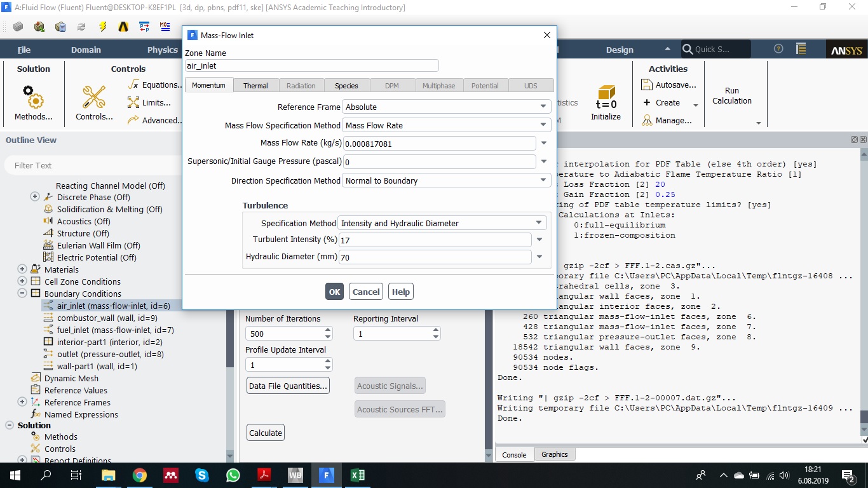Open the help question mark icon
The image size is (868, 488).
pyautogui.click(x=778, y=49)
